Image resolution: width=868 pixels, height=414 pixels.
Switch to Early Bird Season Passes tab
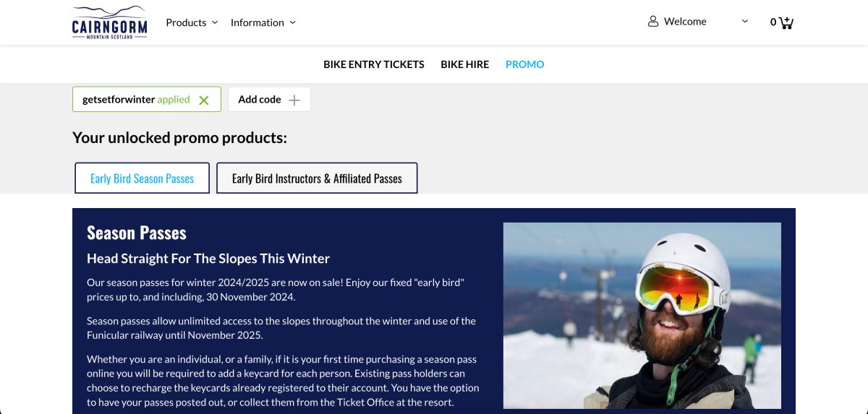pos(142,178)
